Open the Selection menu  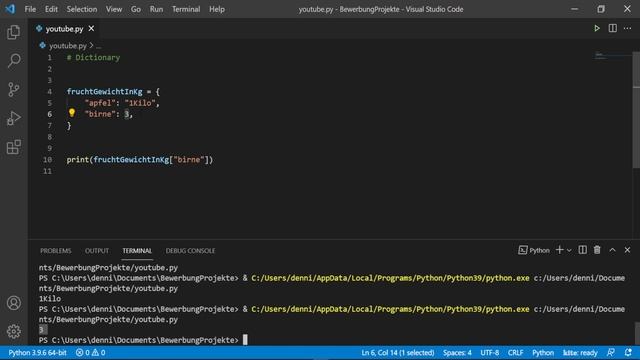coord(82,9)
